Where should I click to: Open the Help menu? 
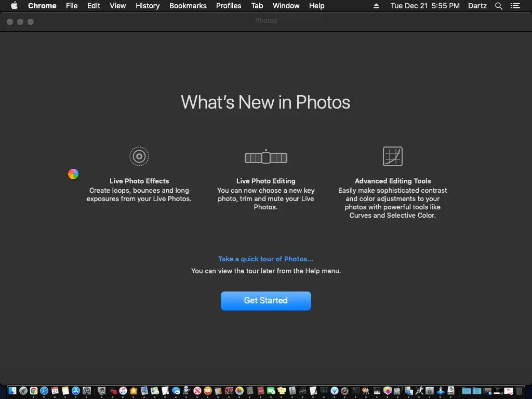[316, 6]
